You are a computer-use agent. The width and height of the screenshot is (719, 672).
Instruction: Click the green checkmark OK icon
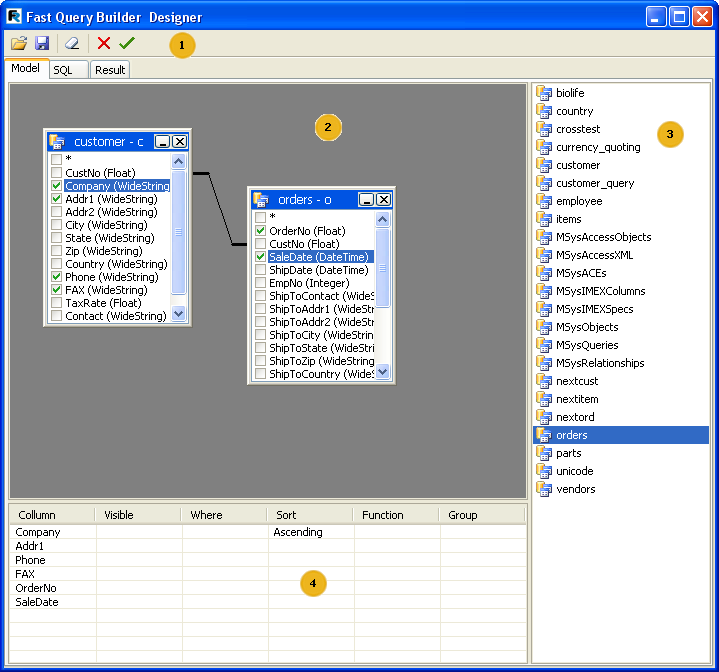point(126,44)
